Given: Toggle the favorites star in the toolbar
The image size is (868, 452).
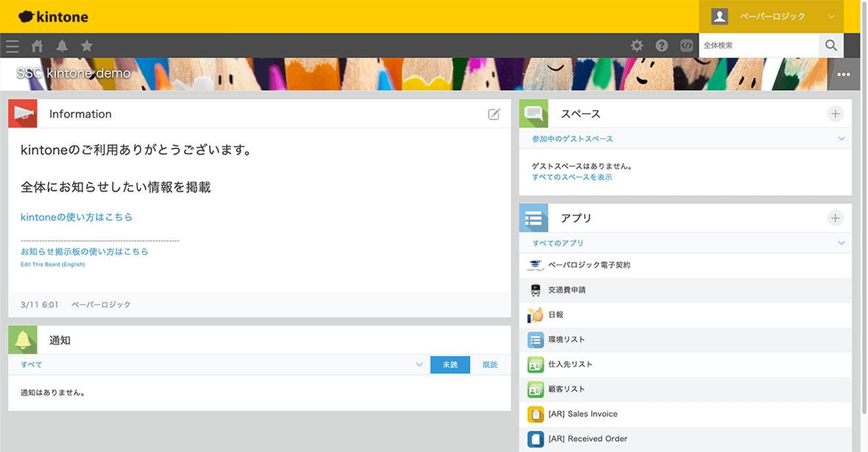Looking at the screenshot, I should point(86,45).
